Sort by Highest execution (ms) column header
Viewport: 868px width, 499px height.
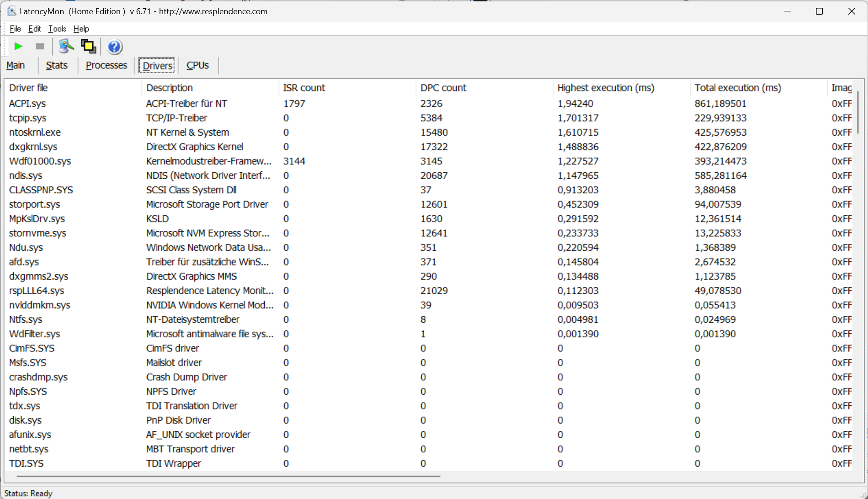[622, 88]
